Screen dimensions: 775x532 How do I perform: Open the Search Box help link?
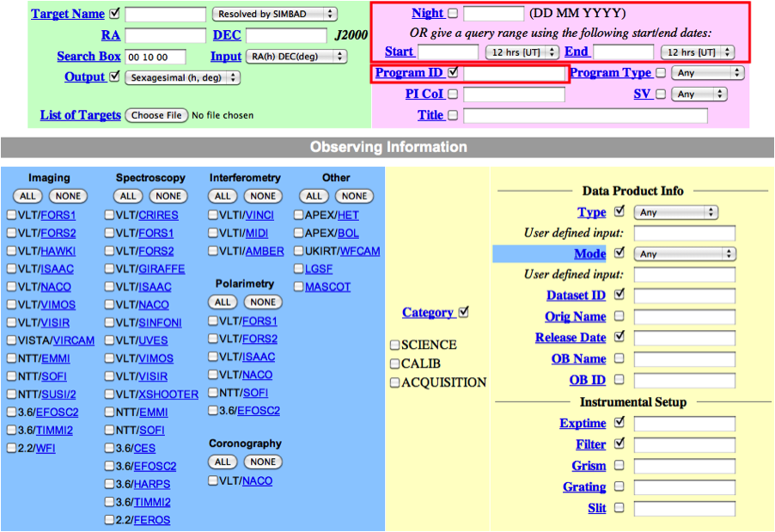(88, 57)
